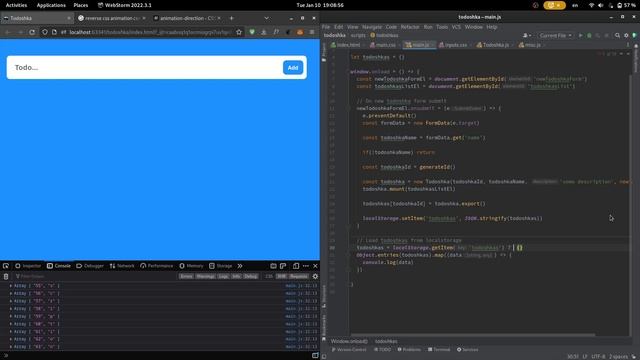The image size is (640, 360).
Task: Open the misc.js editor tab
Action: [x=530, y=45]
